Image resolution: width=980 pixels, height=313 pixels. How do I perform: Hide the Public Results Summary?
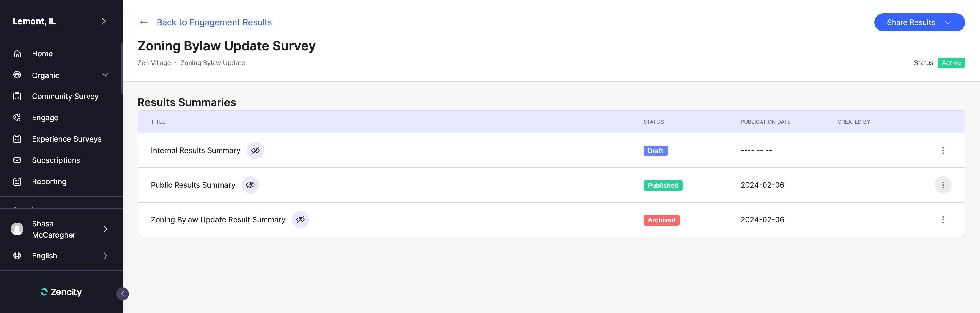(x=250, y=185)
